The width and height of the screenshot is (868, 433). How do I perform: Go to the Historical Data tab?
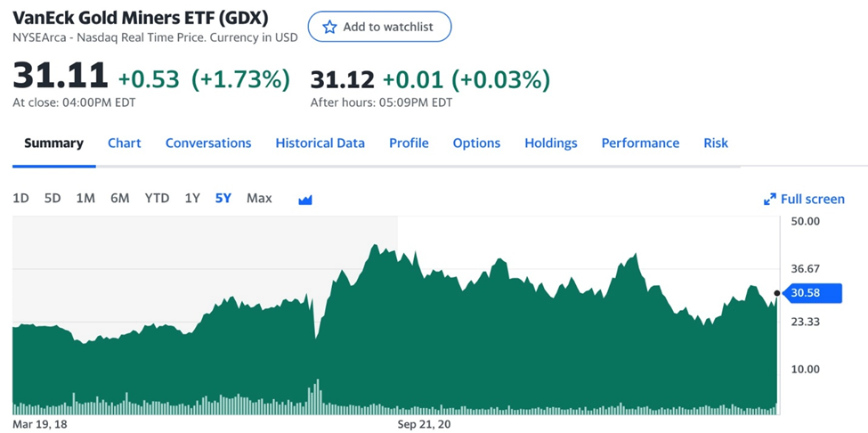(320, 143)
